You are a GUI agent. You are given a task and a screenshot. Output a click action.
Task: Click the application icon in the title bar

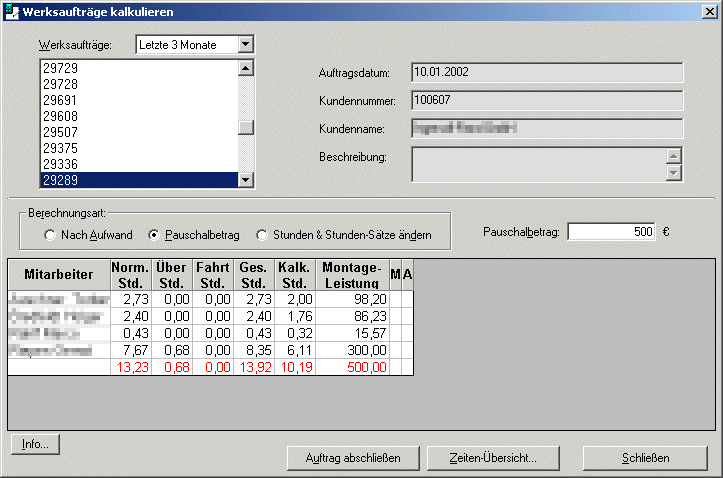(11, 11)
